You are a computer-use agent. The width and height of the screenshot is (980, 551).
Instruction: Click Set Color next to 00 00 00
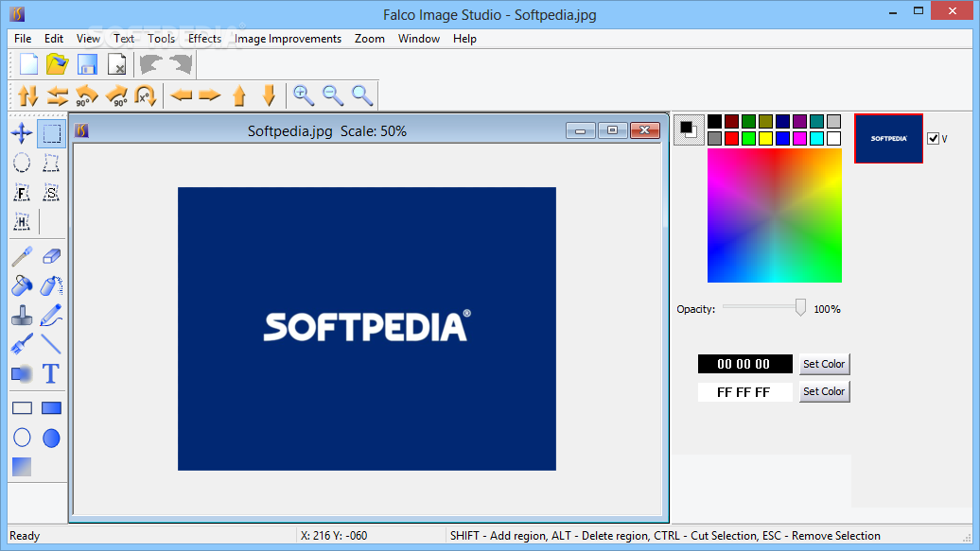(824, 364)
